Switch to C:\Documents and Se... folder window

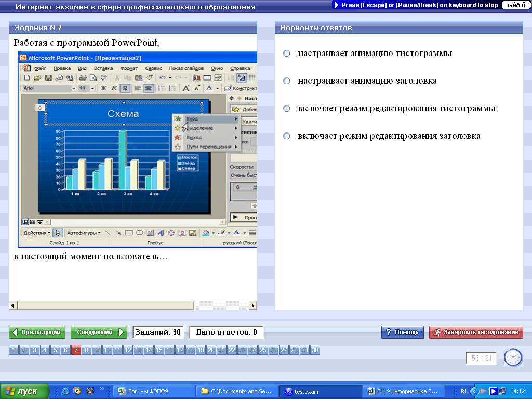coord(237,391)
